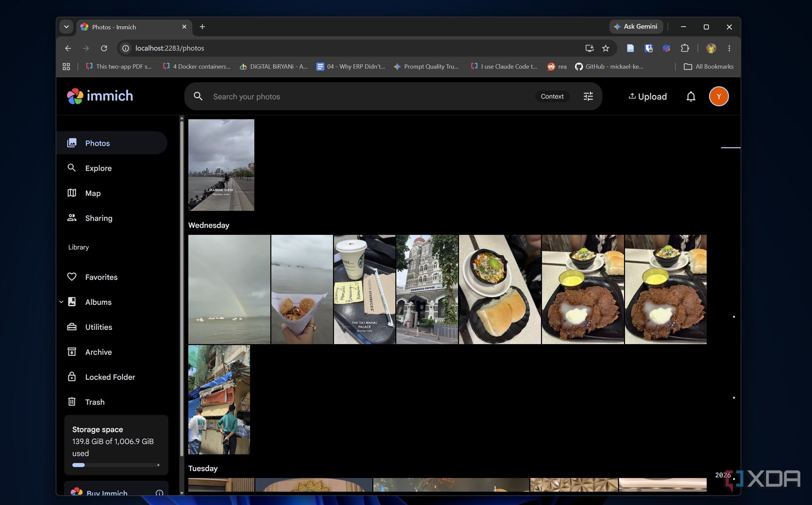Open the Map view
Image resolution: width=812 pixels, height=505 pixels.
[112, 193]
